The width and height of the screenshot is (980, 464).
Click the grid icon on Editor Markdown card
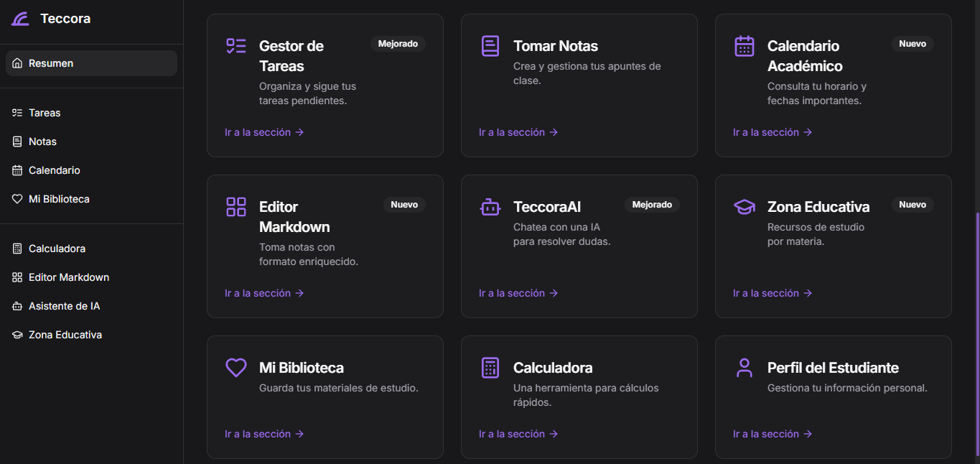(x=236, y=207)
